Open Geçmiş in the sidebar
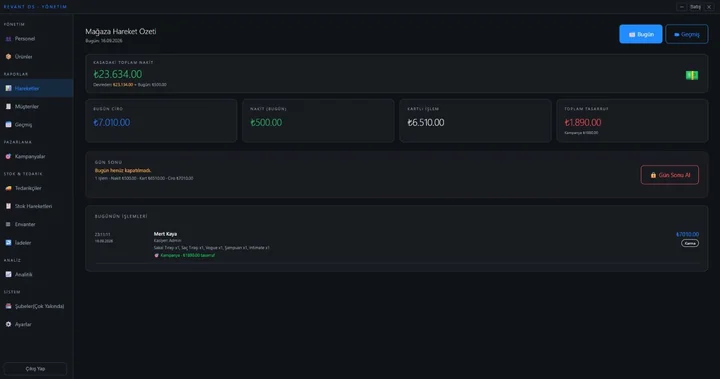The width and height of the screenshot is (720, 379). (37, 124)
